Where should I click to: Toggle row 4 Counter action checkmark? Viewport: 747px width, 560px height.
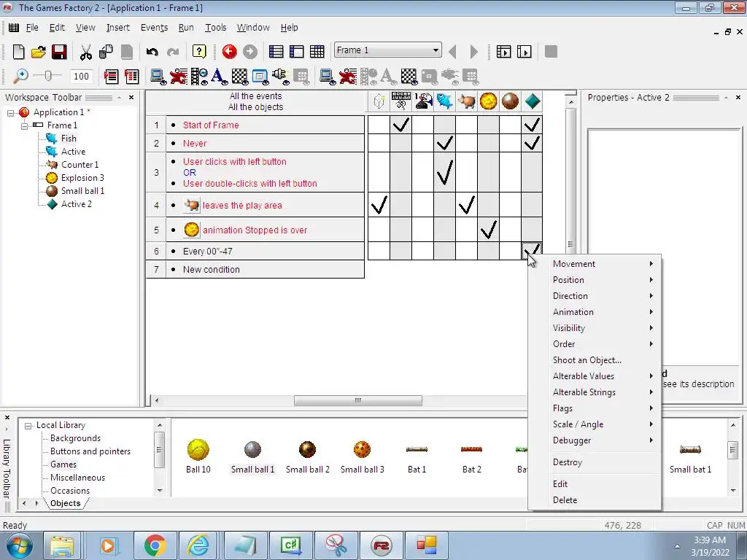pos(466,205)
